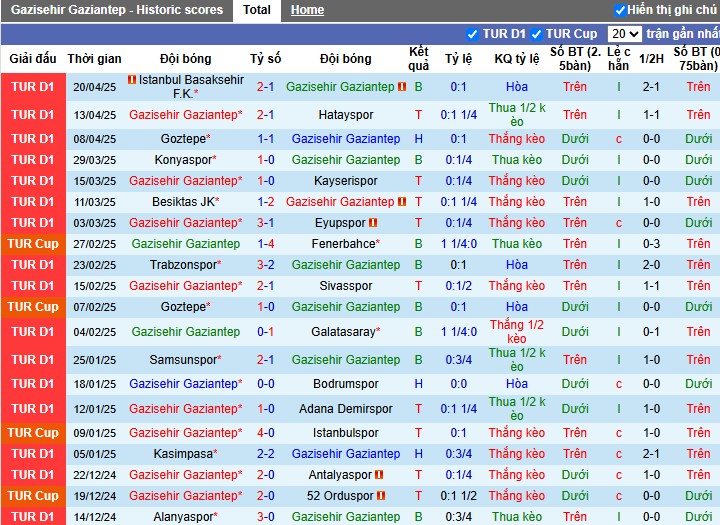The width and height of the screenshot is (720, 525).
Task: Toggle the Hiển thị ghi chú checkbox
Action: pyautogui.click(x=620, y=10)
